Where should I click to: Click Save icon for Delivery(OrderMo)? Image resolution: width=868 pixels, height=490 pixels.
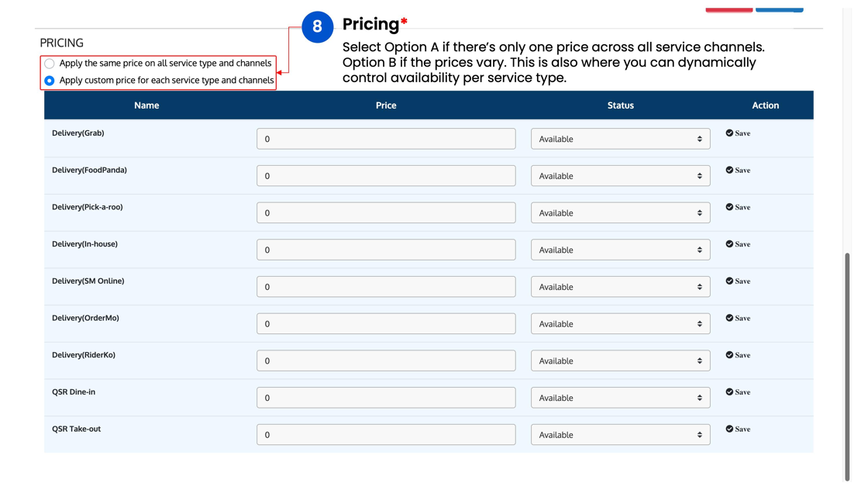click(x=729, y=318)
